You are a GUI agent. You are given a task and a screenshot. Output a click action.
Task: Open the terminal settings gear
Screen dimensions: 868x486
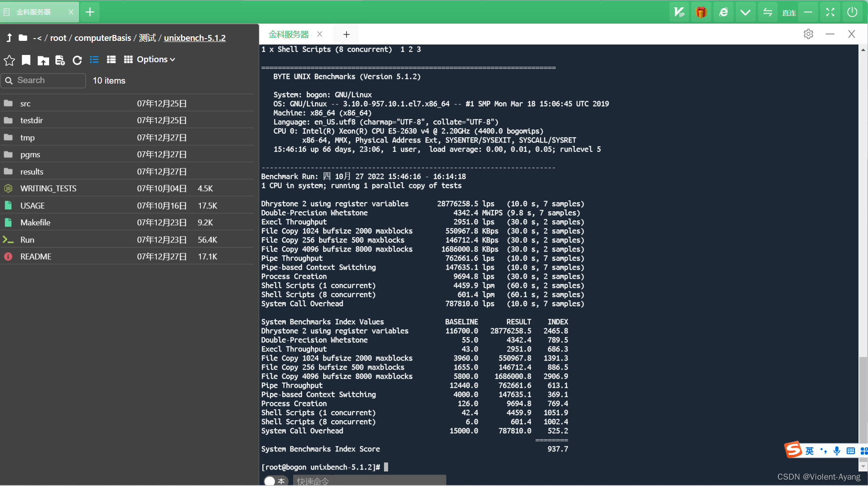tap(808, 34)
